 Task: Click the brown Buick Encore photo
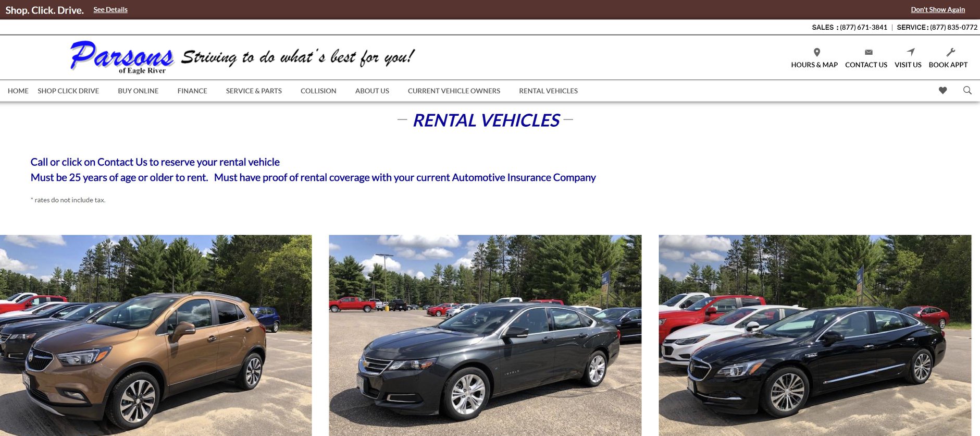[156, 335]
